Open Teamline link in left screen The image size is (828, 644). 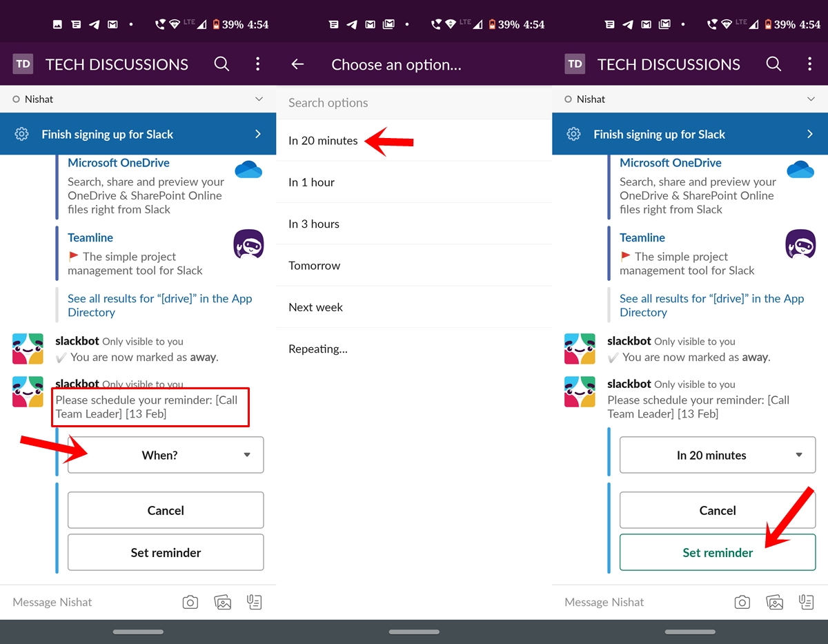(x=90, y=237)
